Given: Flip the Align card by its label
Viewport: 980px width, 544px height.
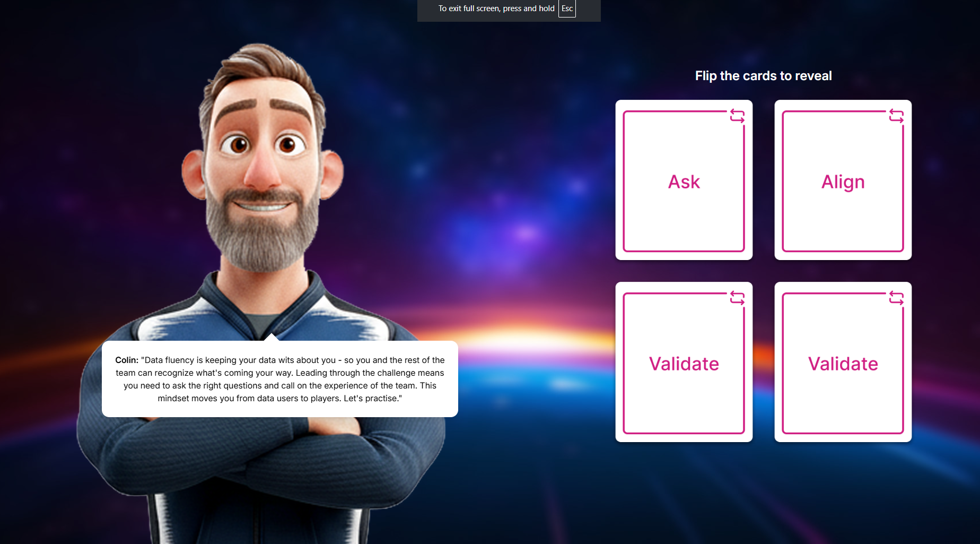Looking at the screenshot, I should coord(843,182).
